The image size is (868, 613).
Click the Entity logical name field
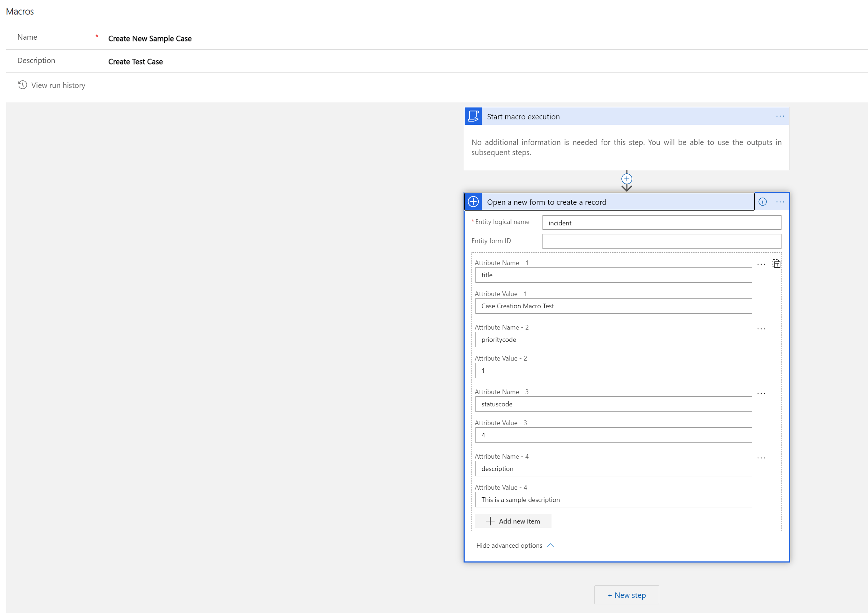pos(661,223)
